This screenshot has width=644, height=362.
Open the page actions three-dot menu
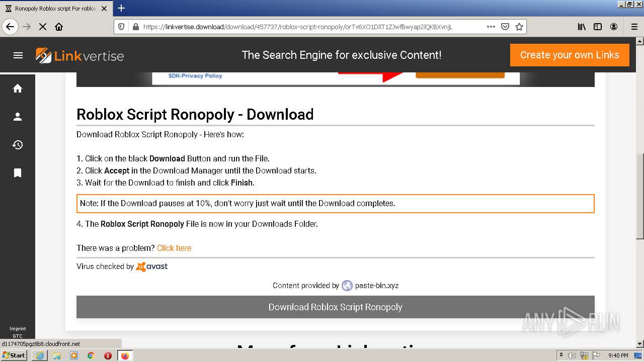(x=491, y=27)
